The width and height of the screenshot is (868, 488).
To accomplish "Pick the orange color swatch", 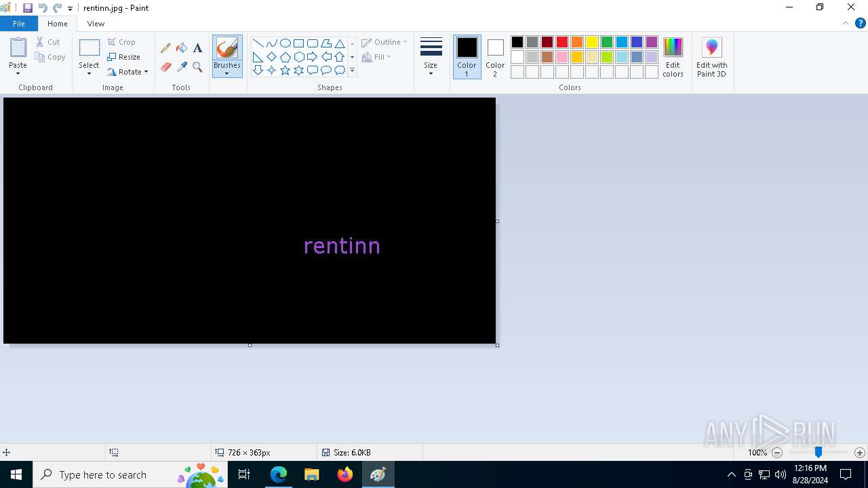I will point(577,42).
